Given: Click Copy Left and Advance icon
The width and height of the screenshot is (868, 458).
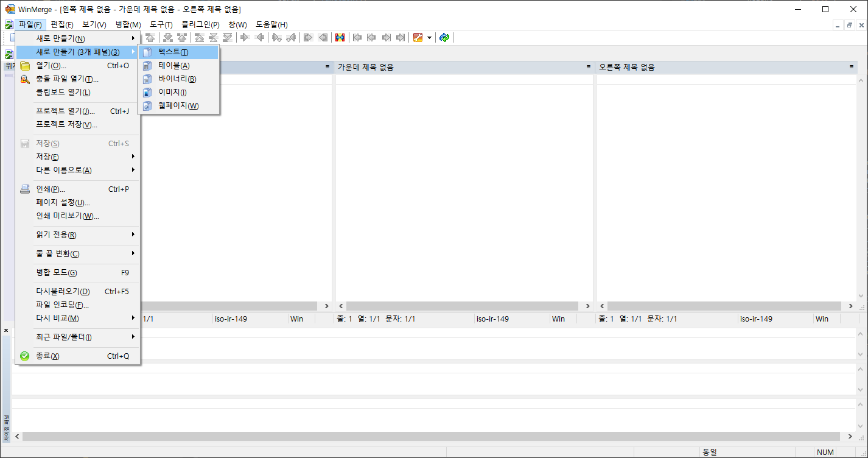Looking at the screenshot, I should coord(292,38).
